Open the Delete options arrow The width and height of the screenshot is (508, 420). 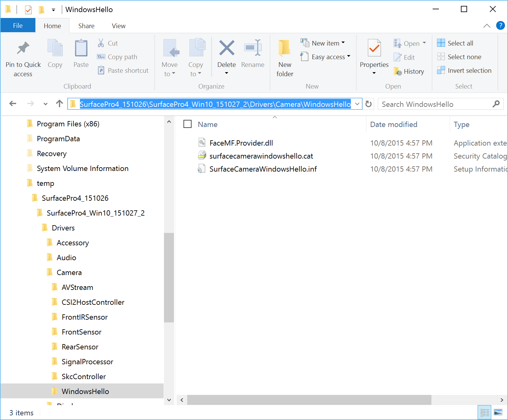click(227, 73)
